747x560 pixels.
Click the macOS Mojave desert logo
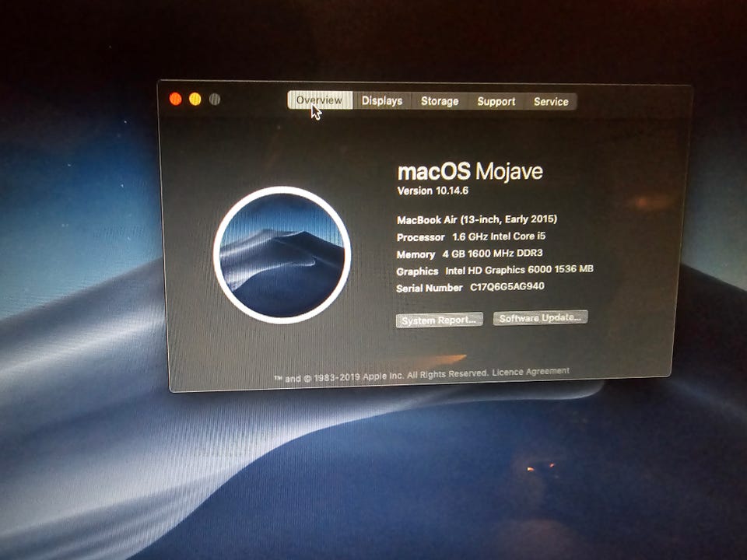(282, 255)
